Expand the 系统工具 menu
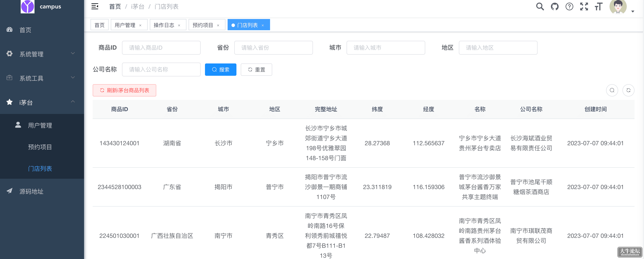Image resolution: width=644 pixels, height=259 pixels. (42, 78)
